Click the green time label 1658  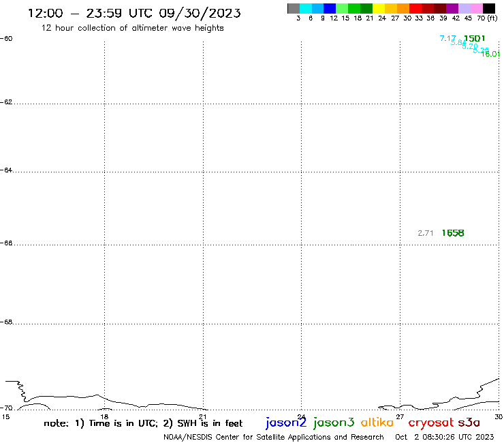coord(453,233)
